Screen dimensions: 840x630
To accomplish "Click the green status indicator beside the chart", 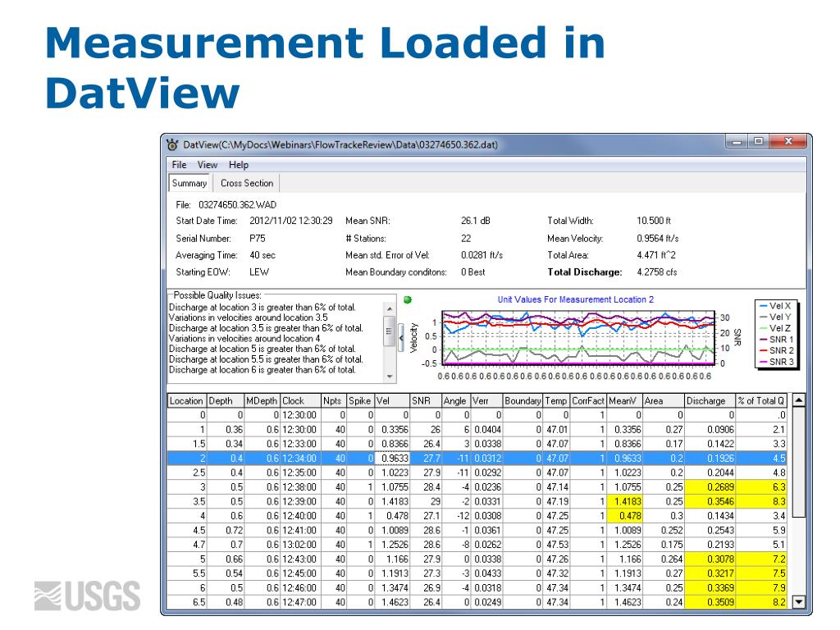I will pyautogui.click(x=408, y=300).
